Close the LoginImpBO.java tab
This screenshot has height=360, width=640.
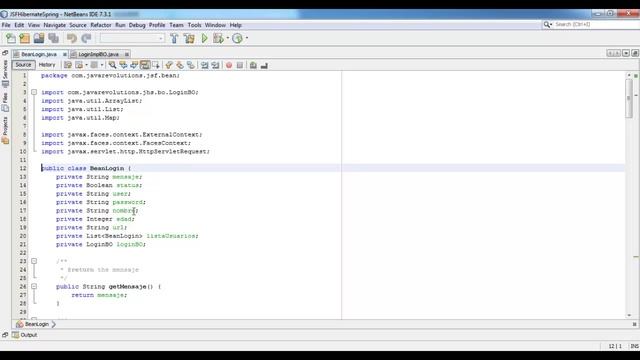[x=127, y=54]
